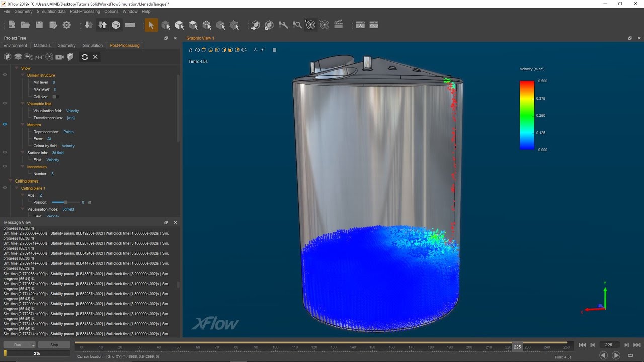This screenshot has width=644, height=362.
Task: Click the frame number field showing 225
Action: tap(609, 345)
